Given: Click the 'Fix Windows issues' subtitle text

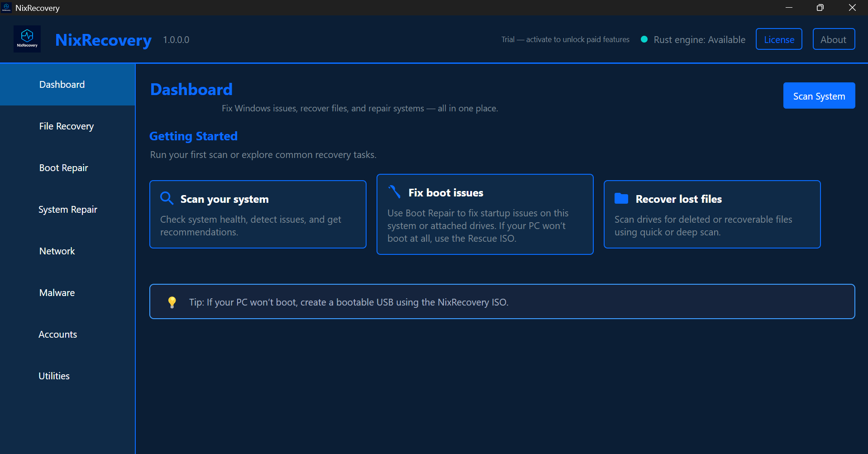Looking at the screenshot, I should pyautogui.click(x=360, y=108).
